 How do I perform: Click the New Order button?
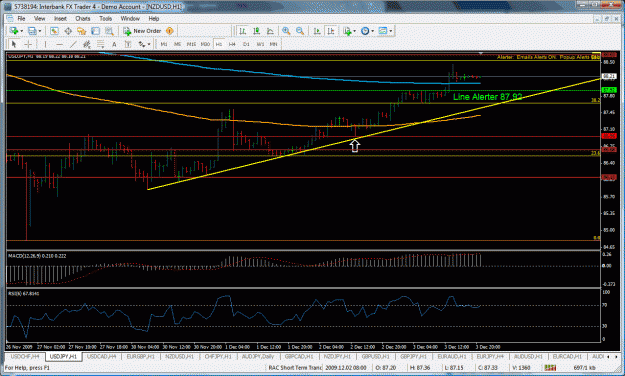[x=142, y=31]
